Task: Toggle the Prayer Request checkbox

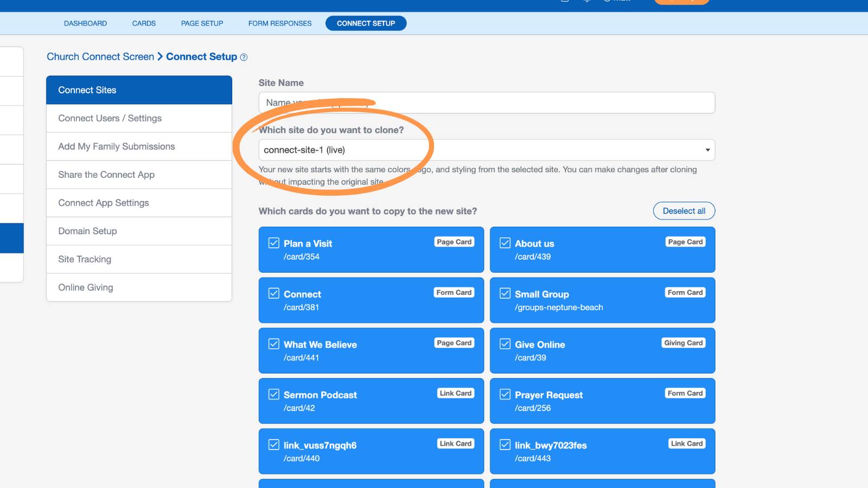Action: pyautogui.click(x=505, y=394)
